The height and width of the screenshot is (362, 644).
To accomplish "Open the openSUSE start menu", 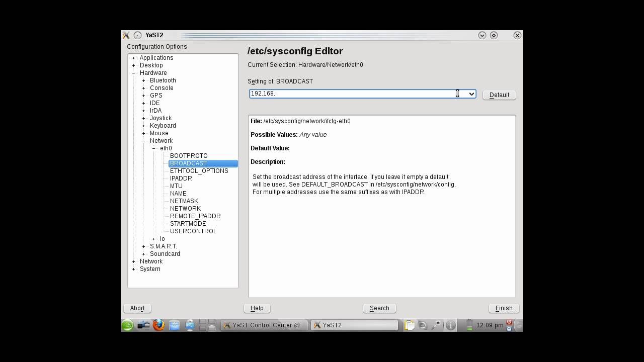I will 127,325.
